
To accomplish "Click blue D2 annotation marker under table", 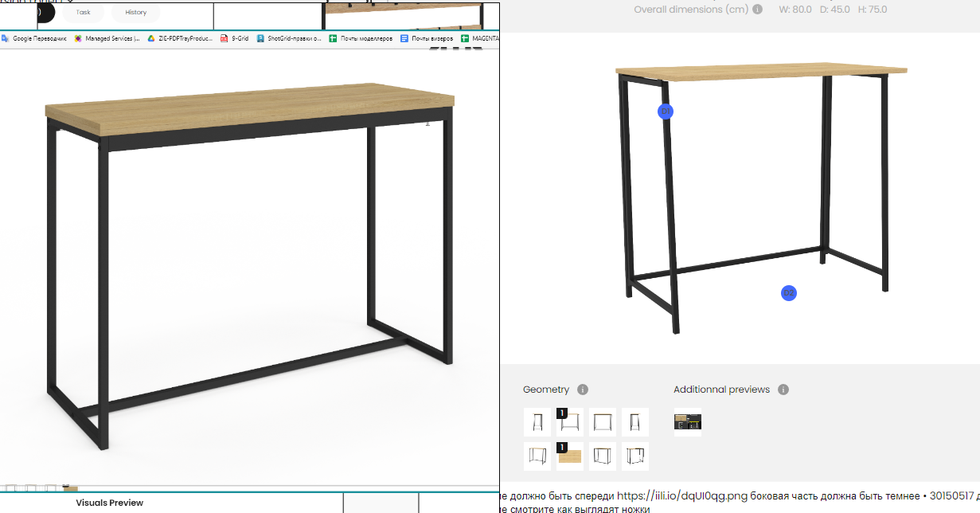I will tap(789, 293).
